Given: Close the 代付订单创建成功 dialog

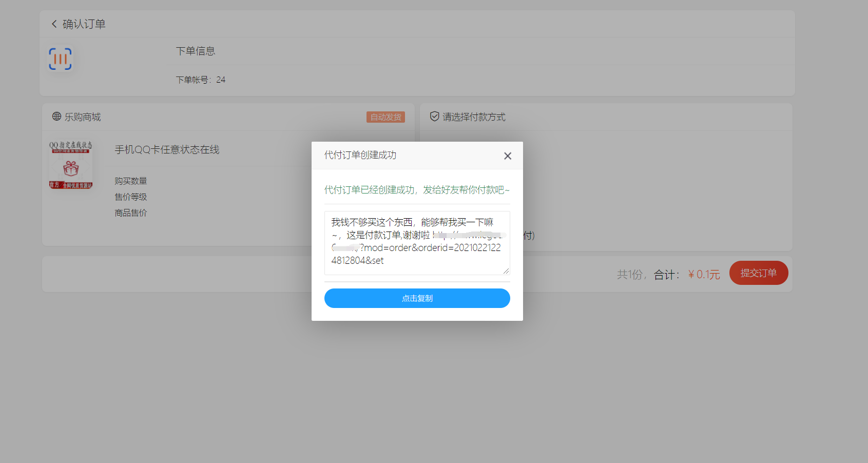Looking at the screenshot, I should click(507, 156).
